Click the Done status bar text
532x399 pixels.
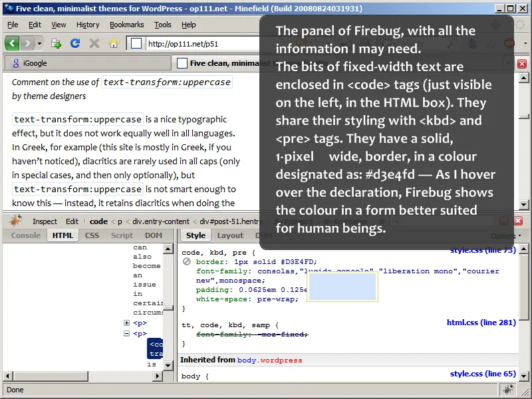click(x=15, y=390)
